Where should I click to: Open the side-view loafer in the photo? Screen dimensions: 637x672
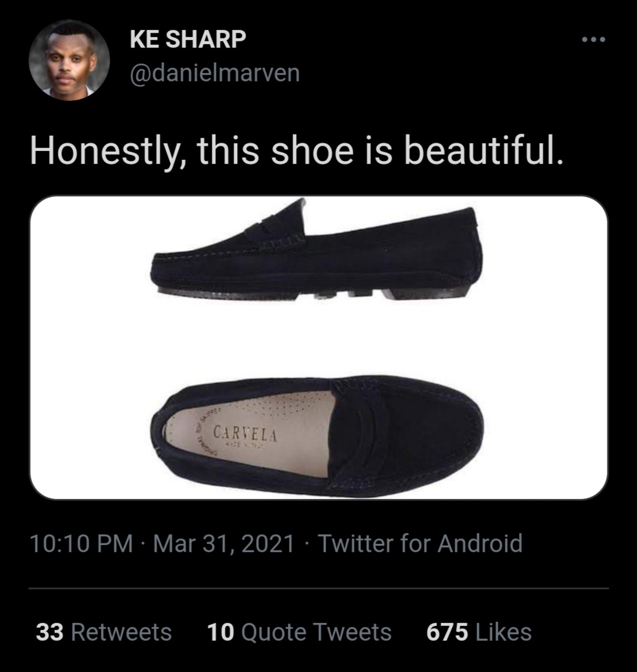318,254
